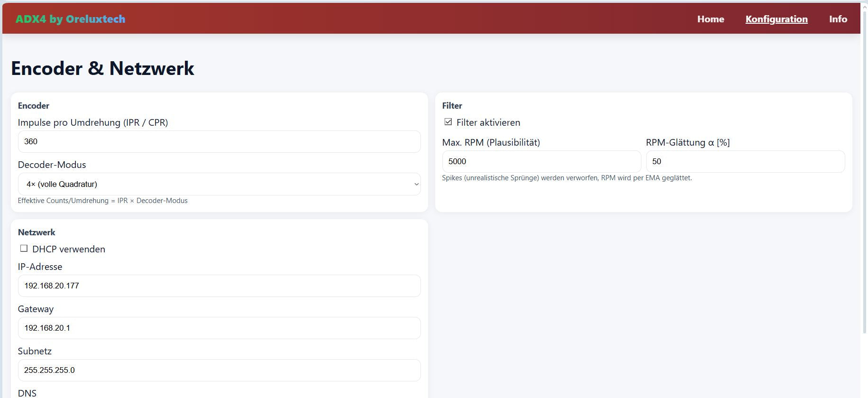This screenshot has width=868, height=398.
Task: Click the Filter section heading
Action: point(452,105)
